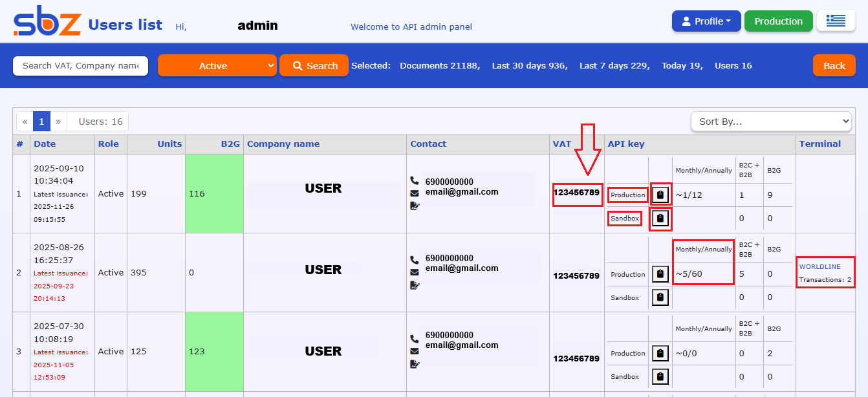Screen dimensions: 868x397
Task: Copy the Production API key in row 1
Action: [660, 195]
